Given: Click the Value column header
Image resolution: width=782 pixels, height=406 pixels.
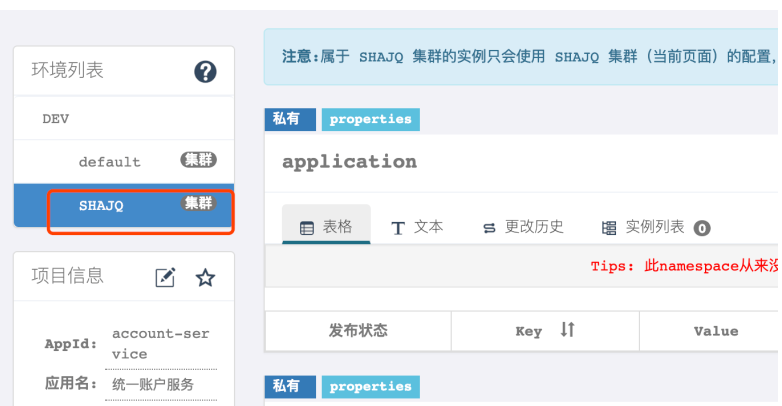Looking at the screenshot, I should (715, 331).
